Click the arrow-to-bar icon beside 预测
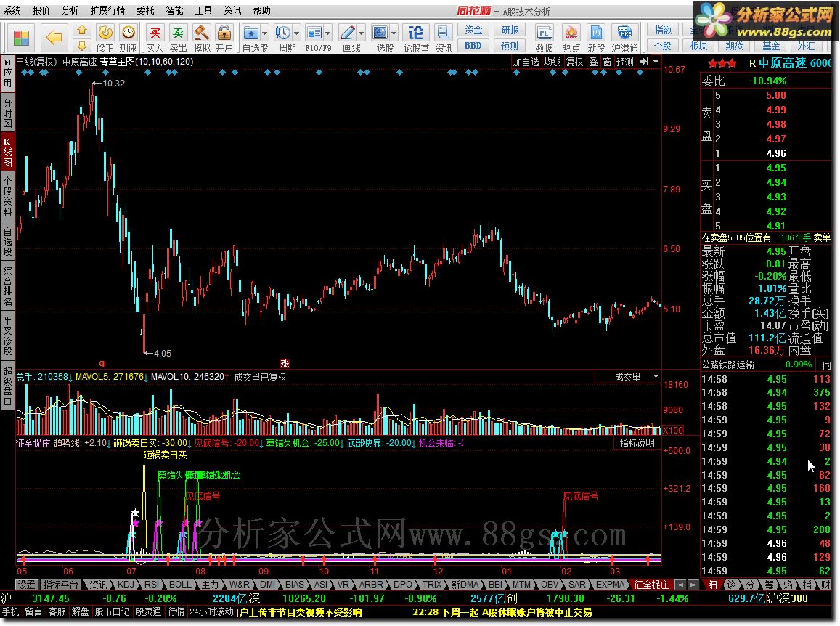 point(644,62)
